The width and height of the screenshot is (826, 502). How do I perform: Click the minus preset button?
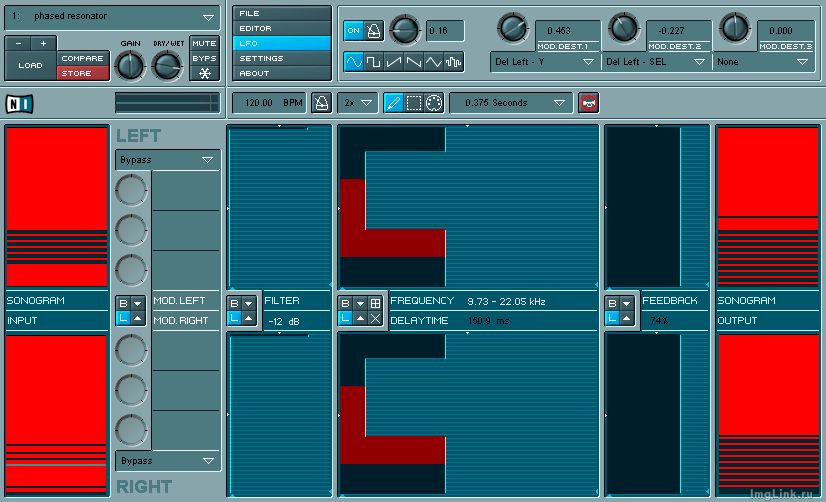click(x=18, y=44)
